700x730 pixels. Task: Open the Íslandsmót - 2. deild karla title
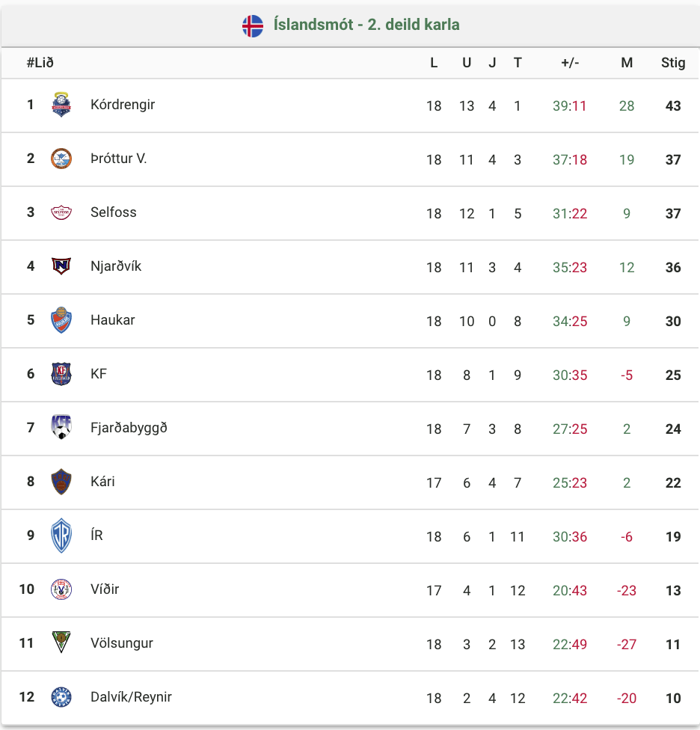pyautogui.click(x=366, y=24)
